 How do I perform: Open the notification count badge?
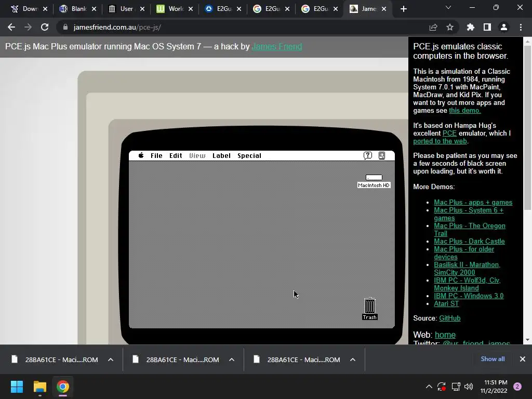[517, 387]
